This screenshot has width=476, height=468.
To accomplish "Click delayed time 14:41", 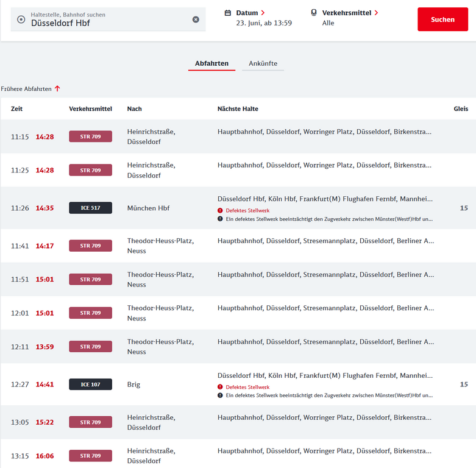I will pyautogui.click(x=44, y=385).
